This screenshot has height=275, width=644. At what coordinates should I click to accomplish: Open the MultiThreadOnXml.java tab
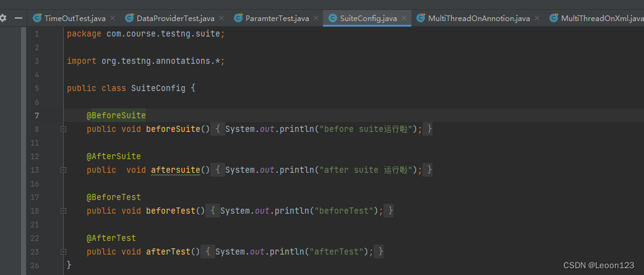tap(602, 19)
